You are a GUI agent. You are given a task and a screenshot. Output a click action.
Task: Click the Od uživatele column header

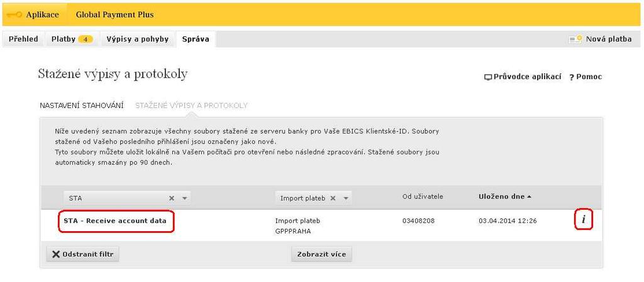click(x=423, y=197)
